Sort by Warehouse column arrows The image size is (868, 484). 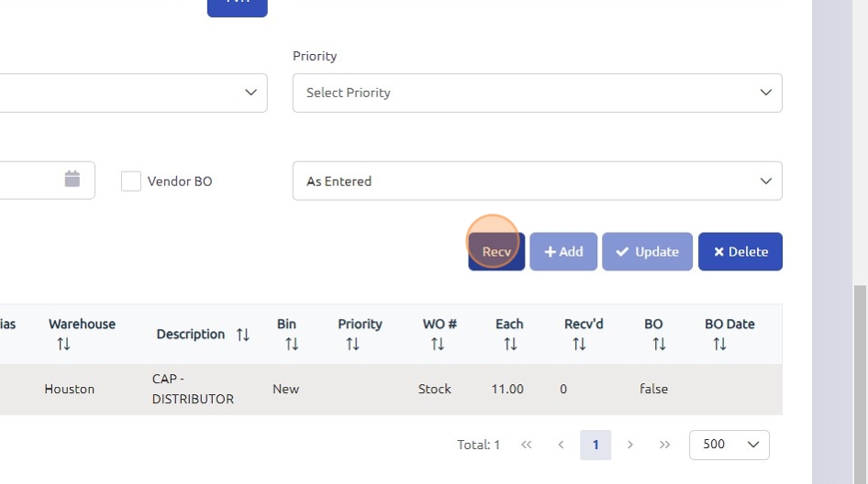(63, 345)
